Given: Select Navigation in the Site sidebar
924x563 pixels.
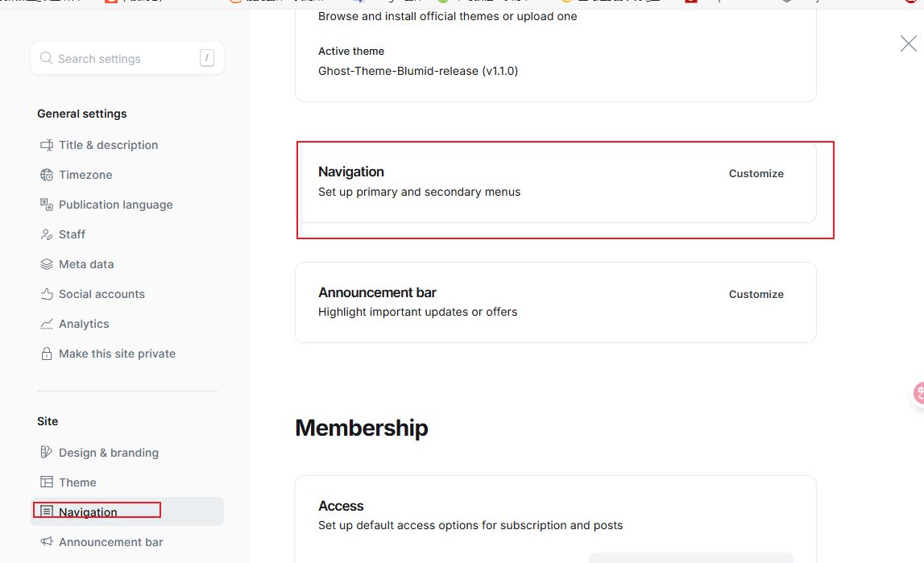Looking at the screenshot, I should (x=88, y=512).
